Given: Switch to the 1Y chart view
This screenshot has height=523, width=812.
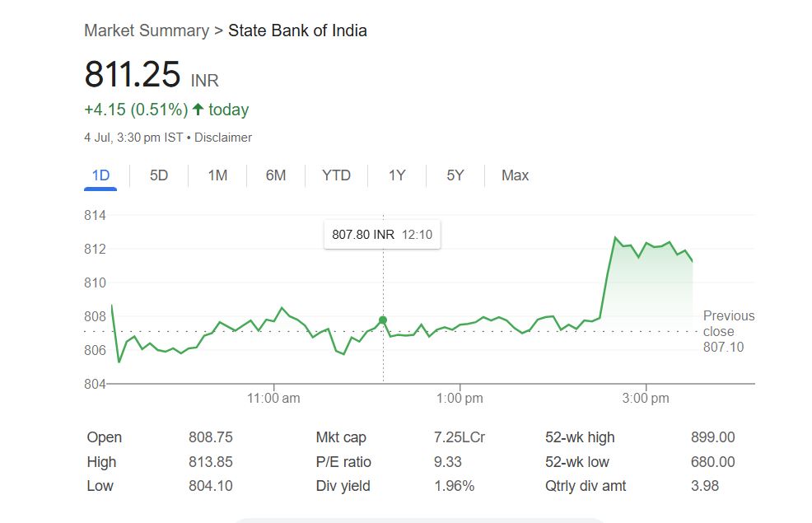Looking at the screenshot, I should pyautogui.click(x=397, y=175).
